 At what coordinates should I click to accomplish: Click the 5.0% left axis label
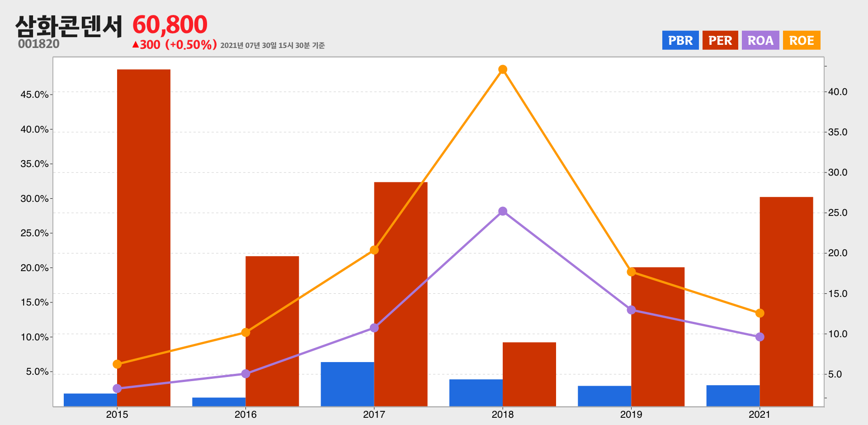(x=37, y=372)
